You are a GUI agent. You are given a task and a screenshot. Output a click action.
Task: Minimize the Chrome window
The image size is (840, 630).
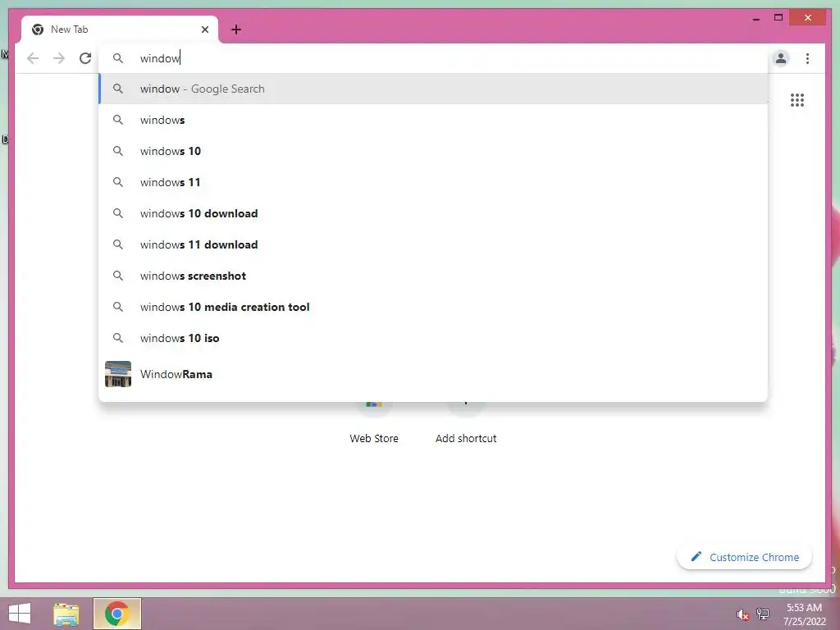tap(756, 18)
